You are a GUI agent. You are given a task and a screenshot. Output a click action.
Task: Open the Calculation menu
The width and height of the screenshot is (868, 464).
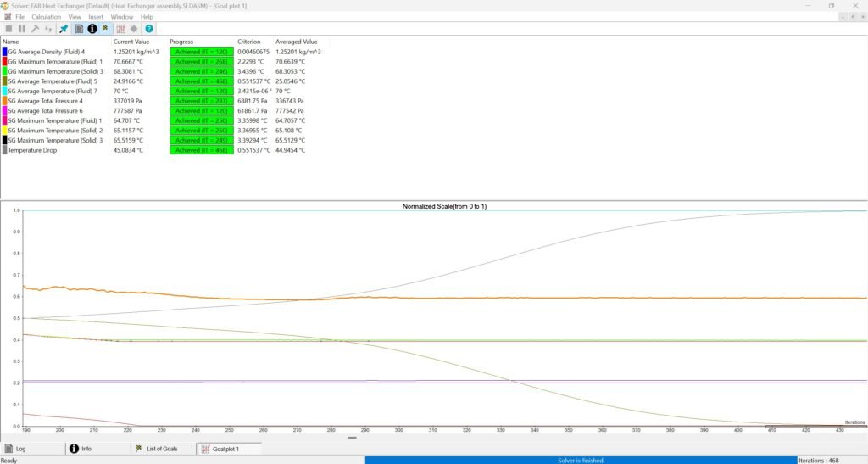(47, 16)
